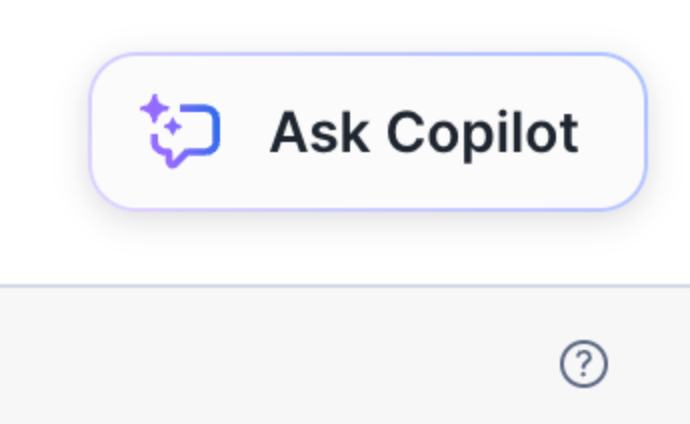The height and width of the screenshot is (424, 690).
Task: Click the Ask Copilot button
Action: pos(368,132)
